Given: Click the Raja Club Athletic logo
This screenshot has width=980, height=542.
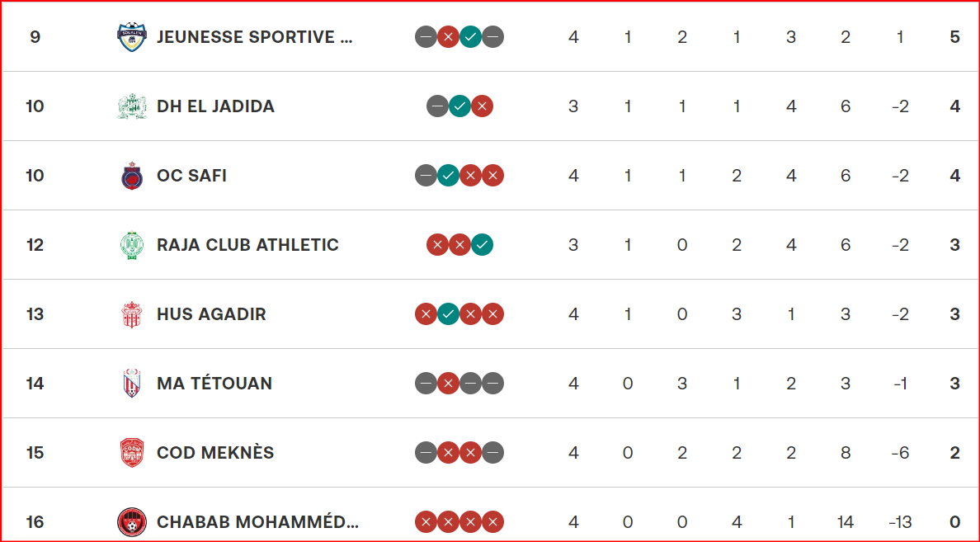Looking at the screenshot, I should click(x=132, y=245).
